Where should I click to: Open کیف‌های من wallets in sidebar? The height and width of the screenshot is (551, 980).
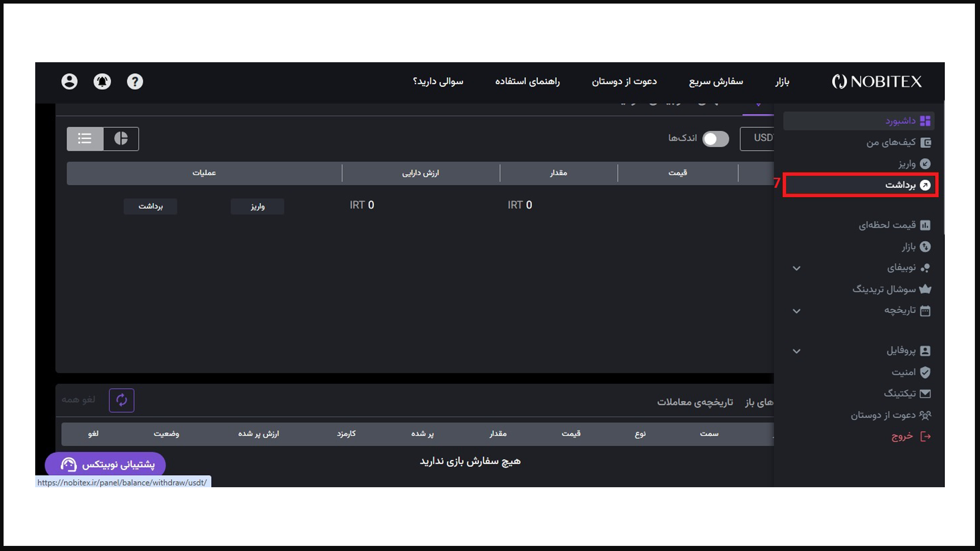click(x=898, y=142)
